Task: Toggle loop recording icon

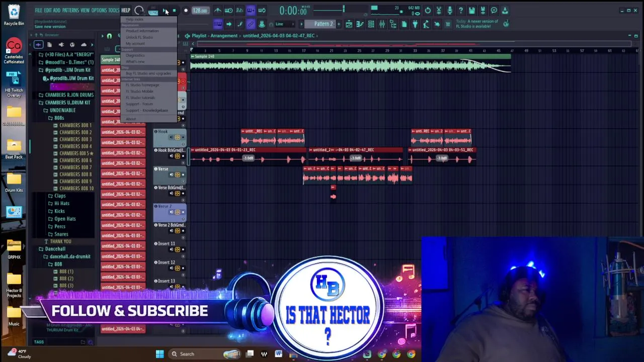Action: click(262, 11)
